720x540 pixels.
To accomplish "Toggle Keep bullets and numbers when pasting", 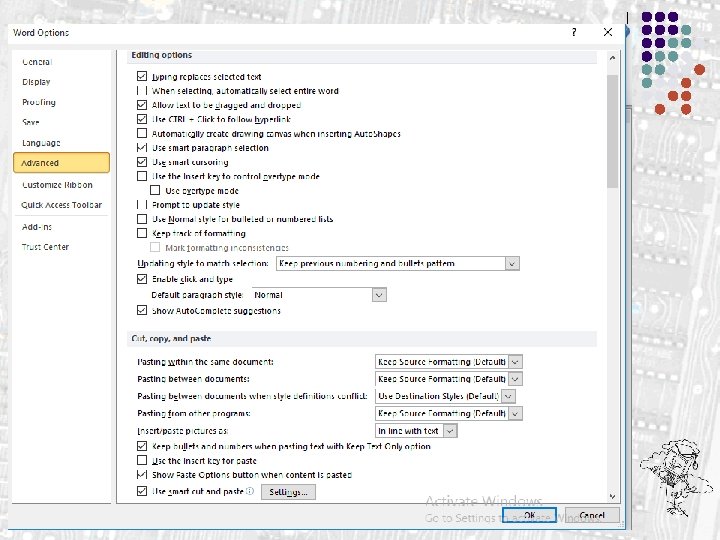I will [142, 446].
